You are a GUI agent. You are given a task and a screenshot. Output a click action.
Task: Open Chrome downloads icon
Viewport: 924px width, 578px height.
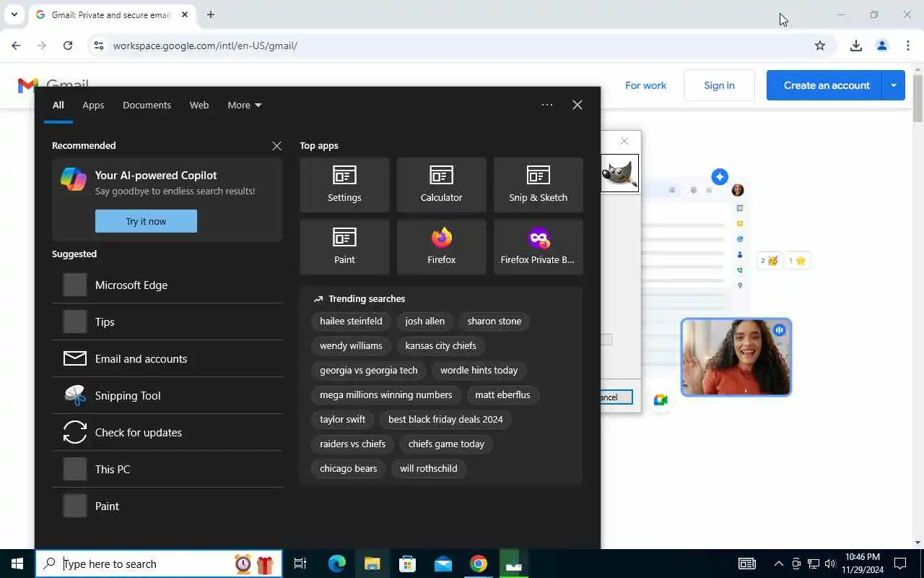pos(856,46)
